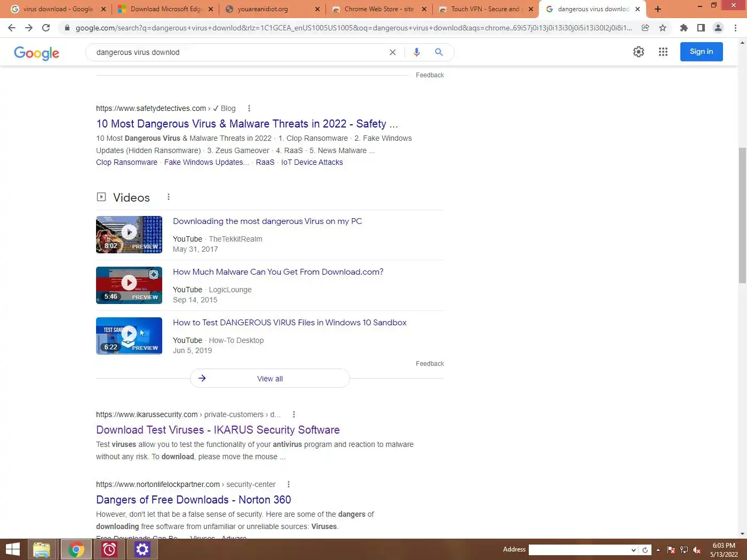Click the muted volume tray icon

click(697, 550)
